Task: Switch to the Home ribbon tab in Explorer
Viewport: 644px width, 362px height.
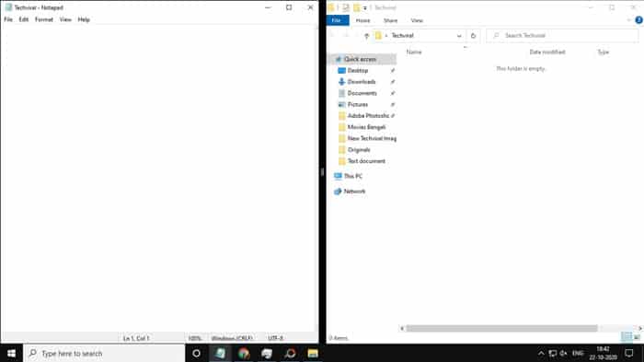Action: (362, 20)
